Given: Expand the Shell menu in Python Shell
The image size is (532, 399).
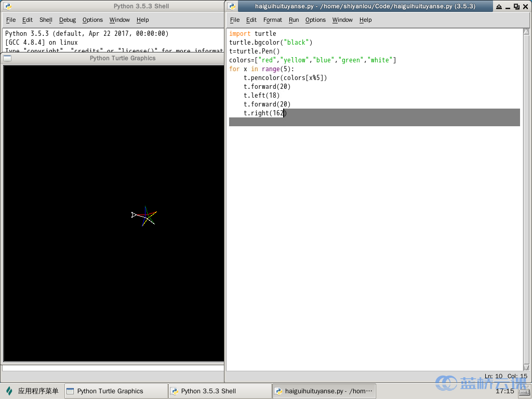Looking at the screenshot, I should tap(46, 20).
